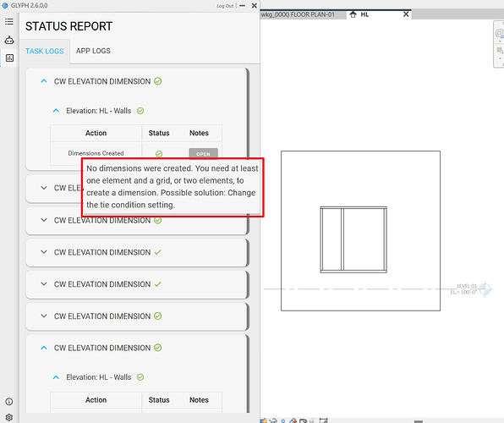The height and width of the screenshot is (423, 504).
Task: Click the OPEN button in Notes column
Action: [x=203, y=154]
